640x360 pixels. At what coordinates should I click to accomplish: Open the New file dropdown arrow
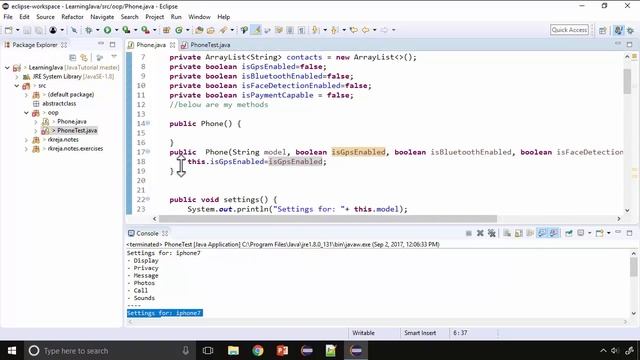point(18,30)
